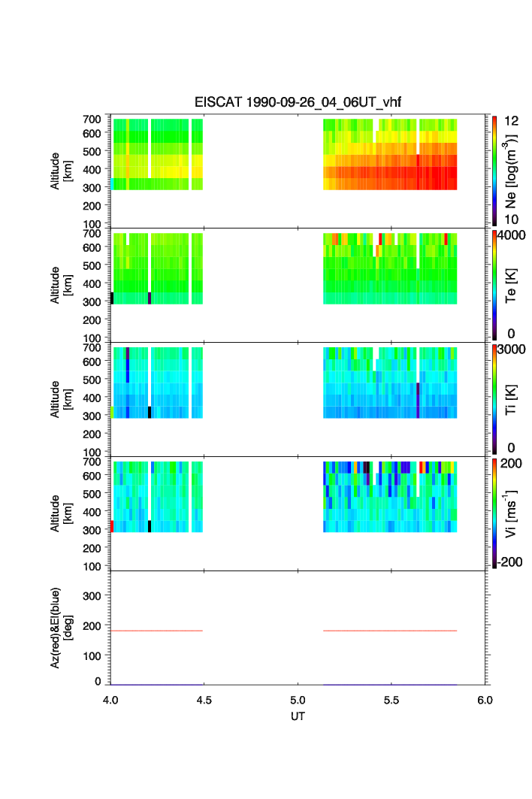The image size is (532, 799).
Task: Click the Te data block before 4.5 UT
Action: coord(157,268)
